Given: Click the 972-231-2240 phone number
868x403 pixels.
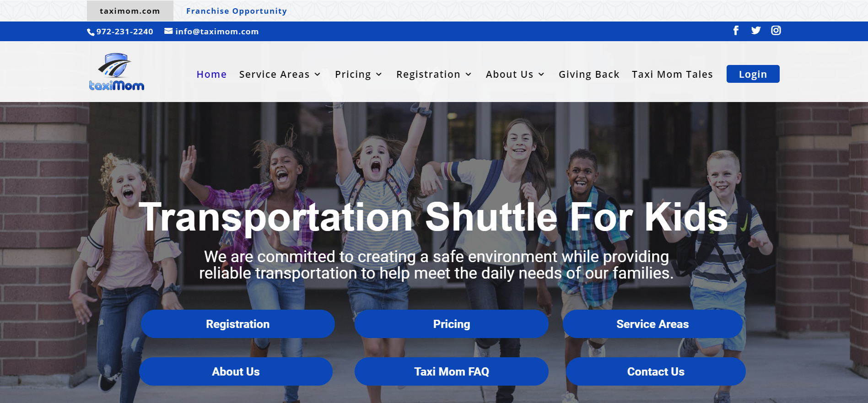Looking at the screenshot, I should (x=124, y=32).
